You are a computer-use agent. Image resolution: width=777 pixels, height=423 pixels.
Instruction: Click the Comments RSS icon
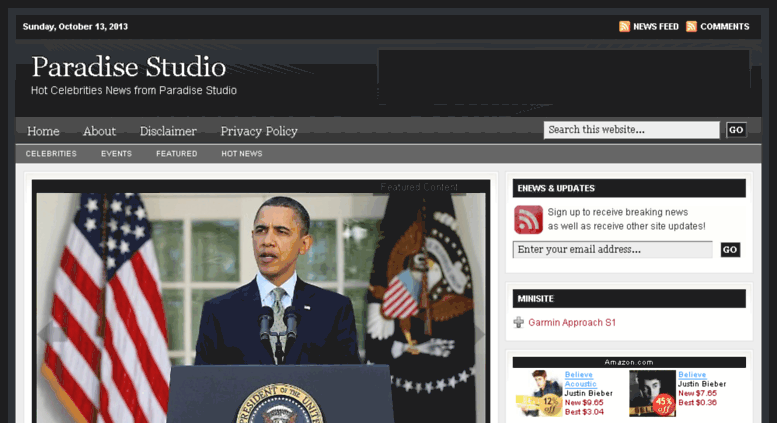691,26
